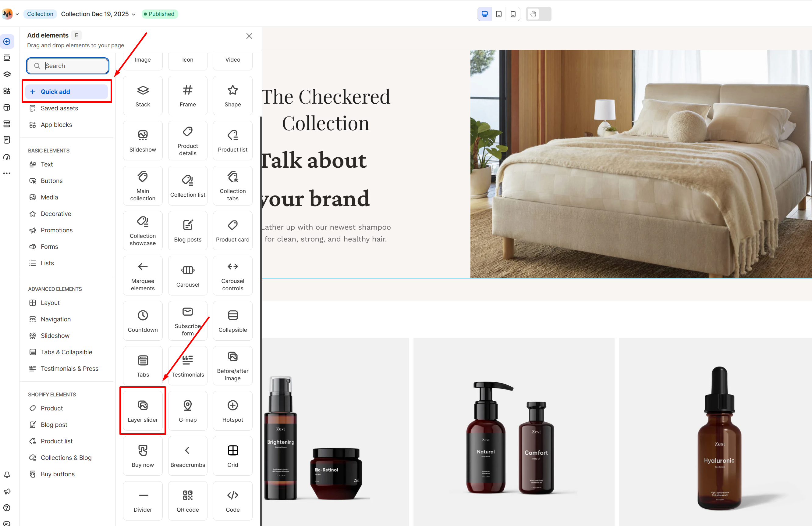Select the Layer slider element
This screenshot has height=526, width=812.
(143, 411)
